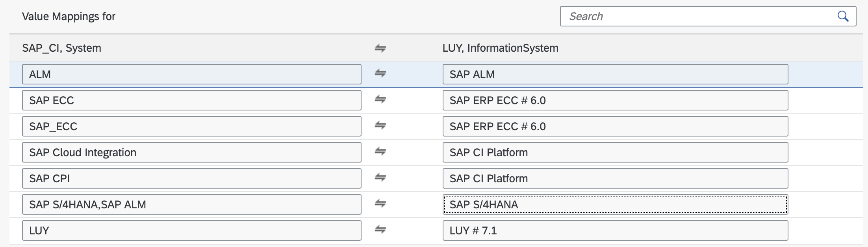
Task: Edit the SAP ECC source field
Action: 191,100
